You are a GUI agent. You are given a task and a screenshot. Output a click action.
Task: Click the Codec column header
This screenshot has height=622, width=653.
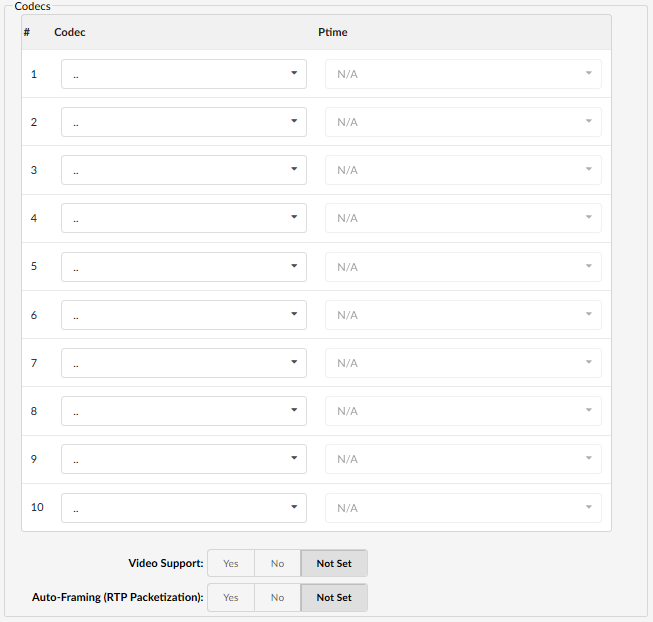pos(70,32)
